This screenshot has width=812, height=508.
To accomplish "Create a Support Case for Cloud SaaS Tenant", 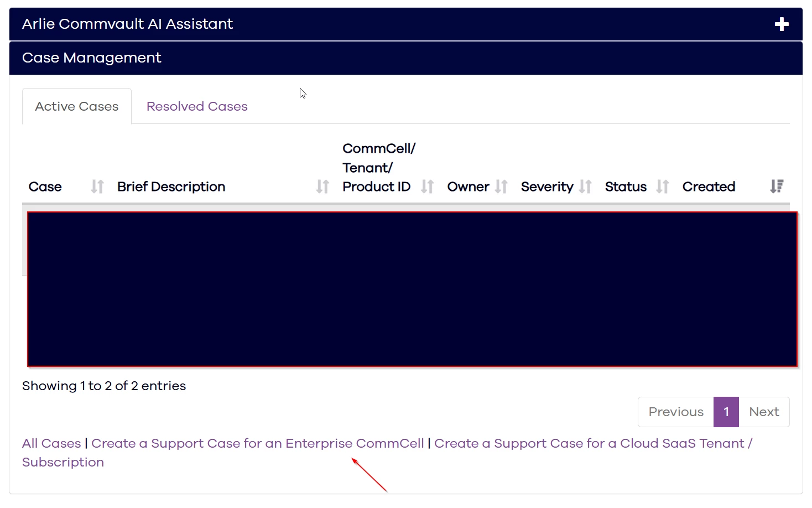I will click(387, 453).
